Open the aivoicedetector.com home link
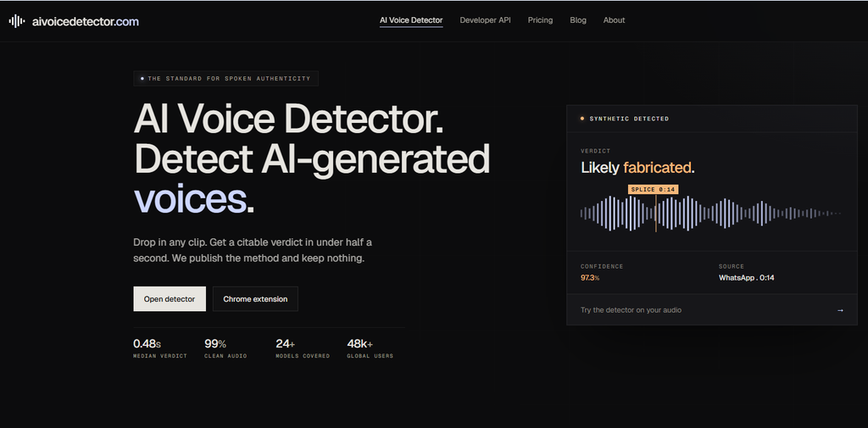The image size is (868, 428). 74,21
